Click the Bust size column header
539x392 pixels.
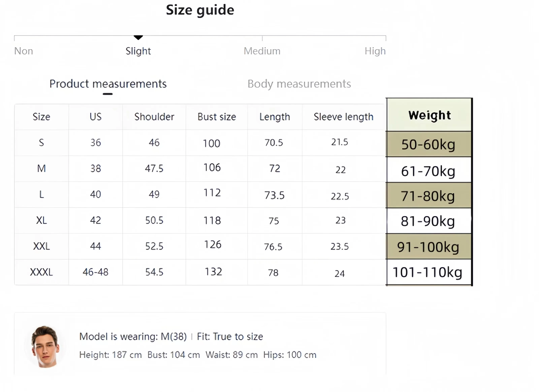[216, 117]
